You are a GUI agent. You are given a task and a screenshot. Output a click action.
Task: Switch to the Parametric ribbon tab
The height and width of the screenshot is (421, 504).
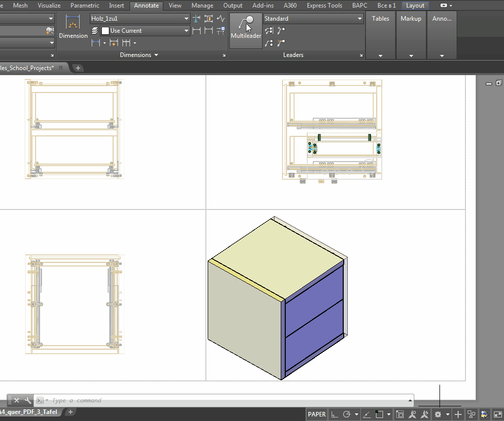pos(85,6)
